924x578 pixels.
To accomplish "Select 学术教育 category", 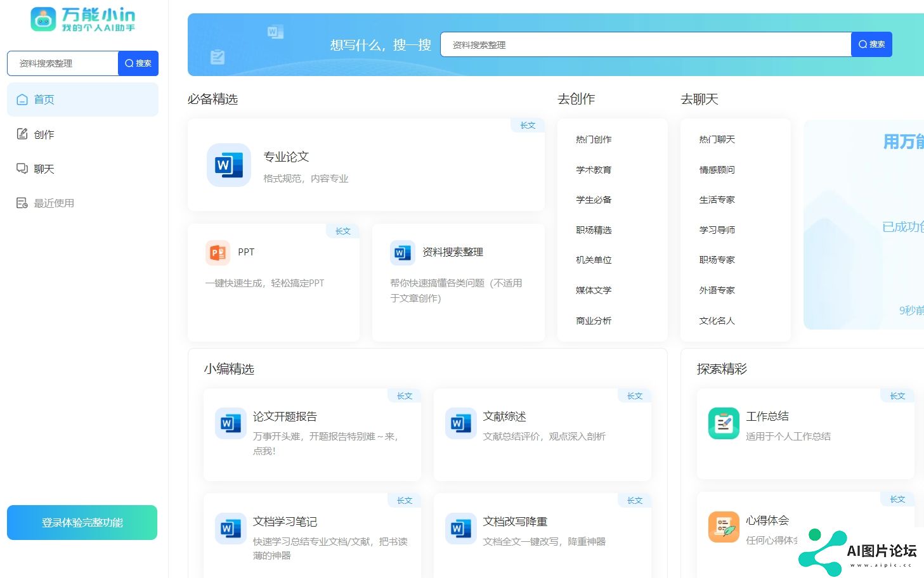I will pyautogui.click(x=594, y=170).
